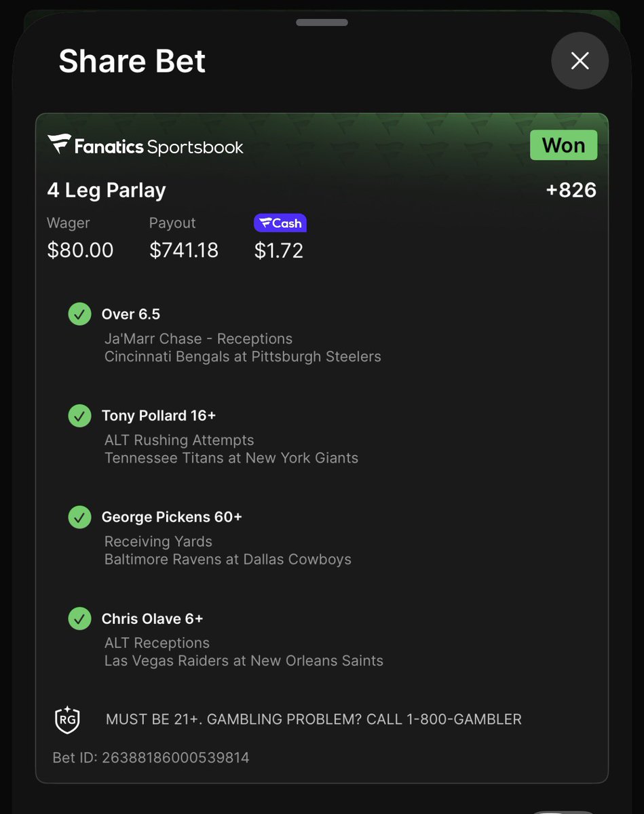Close the Share Bet sheet
Image resolution: width=644 pixels, height=814 pixels.
pyautogui.click(x=580, y=61)
